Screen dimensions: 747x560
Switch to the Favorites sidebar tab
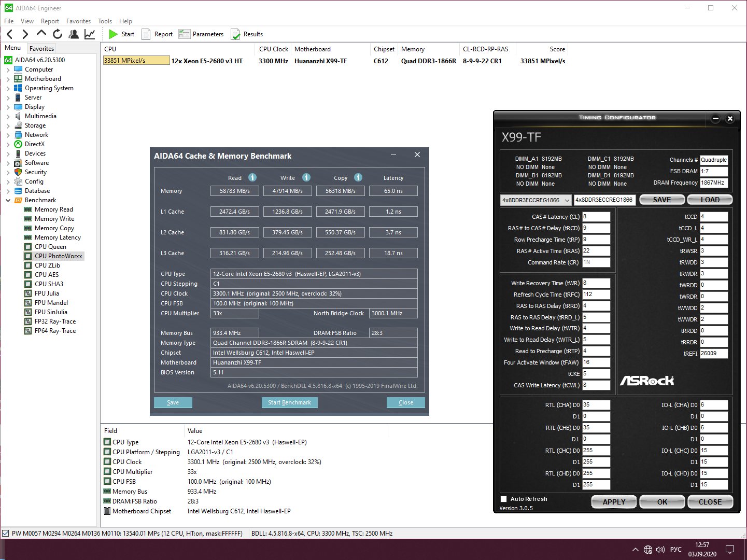click(41, 49)
